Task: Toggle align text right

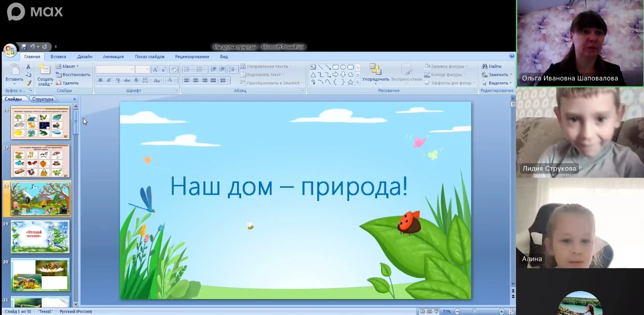Action: (204, 80)
